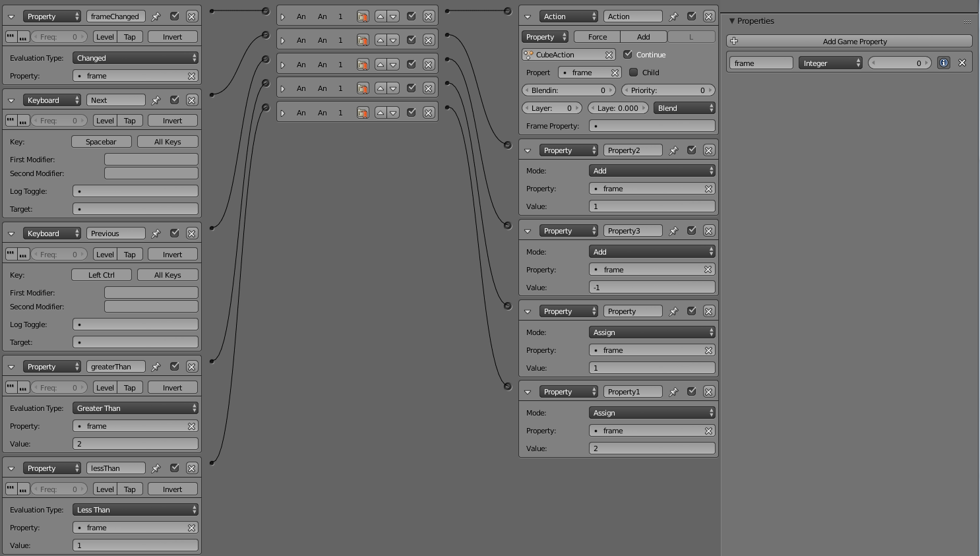Clear frame property in frameChanged sensor

(191, 76)
